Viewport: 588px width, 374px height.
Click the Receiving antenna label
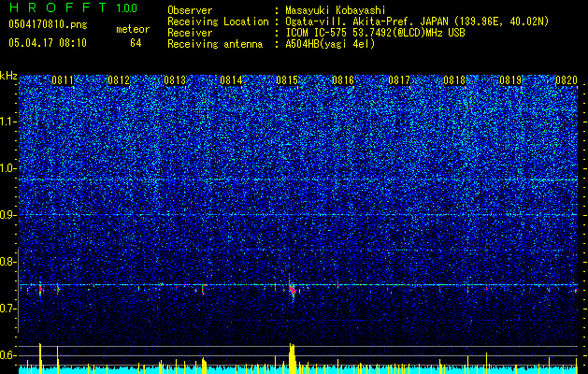coord(215,44)
